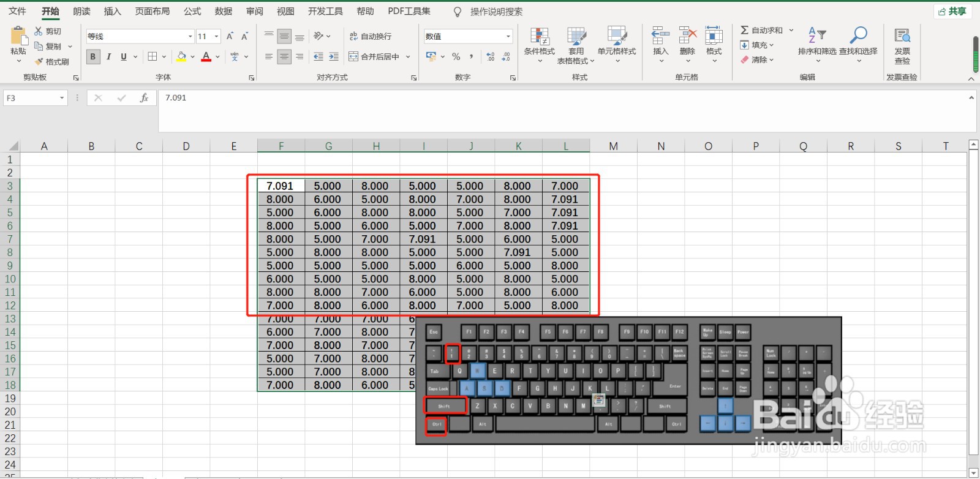Open the Font dialog launcher
The image size is (980, 479).
(252, 78)
